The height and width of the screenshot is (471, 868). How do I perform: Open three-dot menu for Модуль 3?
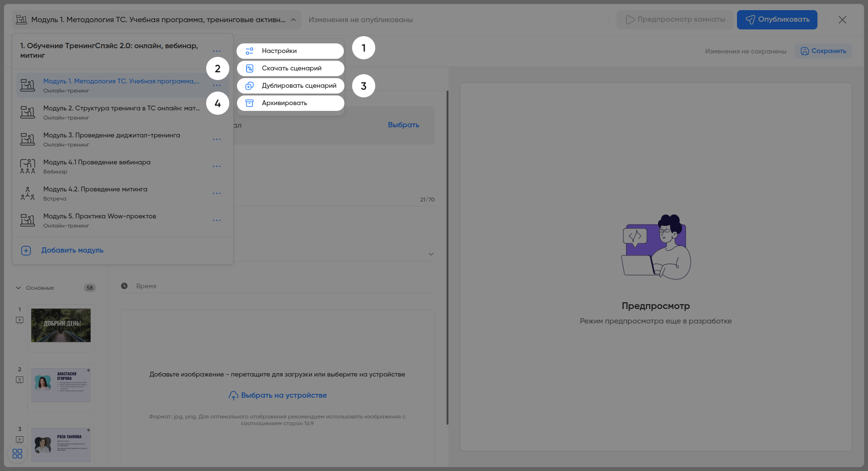(217, 139)
